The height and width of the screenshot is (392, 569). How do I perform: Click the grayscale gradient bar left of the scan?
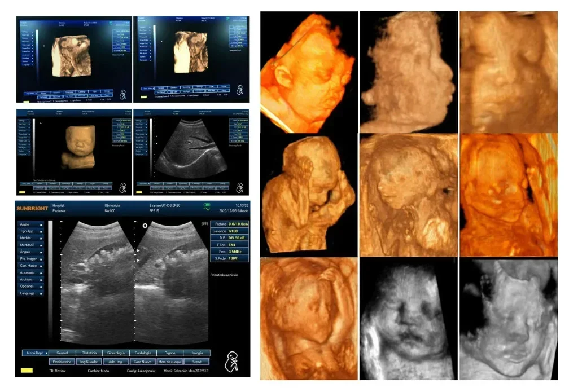pyautogui.click(x=50, y=281)
